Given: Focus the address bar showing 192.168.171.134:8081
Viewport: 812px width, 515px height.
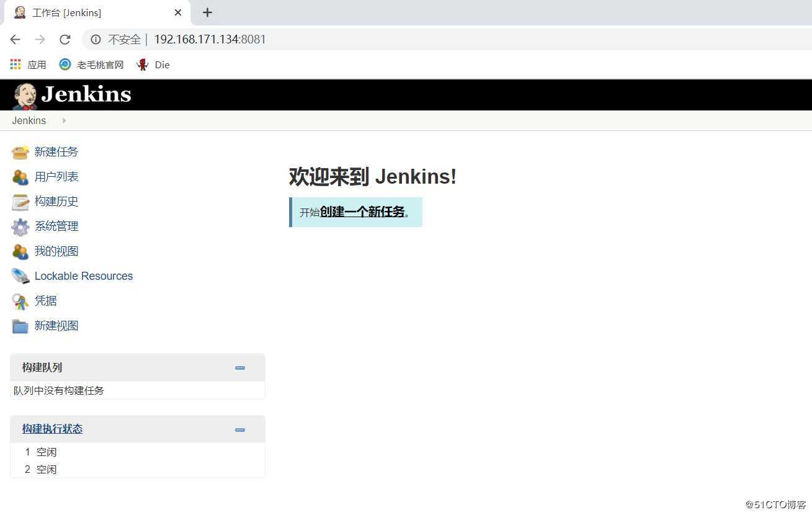Looking at the screenshot, I should pyautogui.click(x=447, y=40).
